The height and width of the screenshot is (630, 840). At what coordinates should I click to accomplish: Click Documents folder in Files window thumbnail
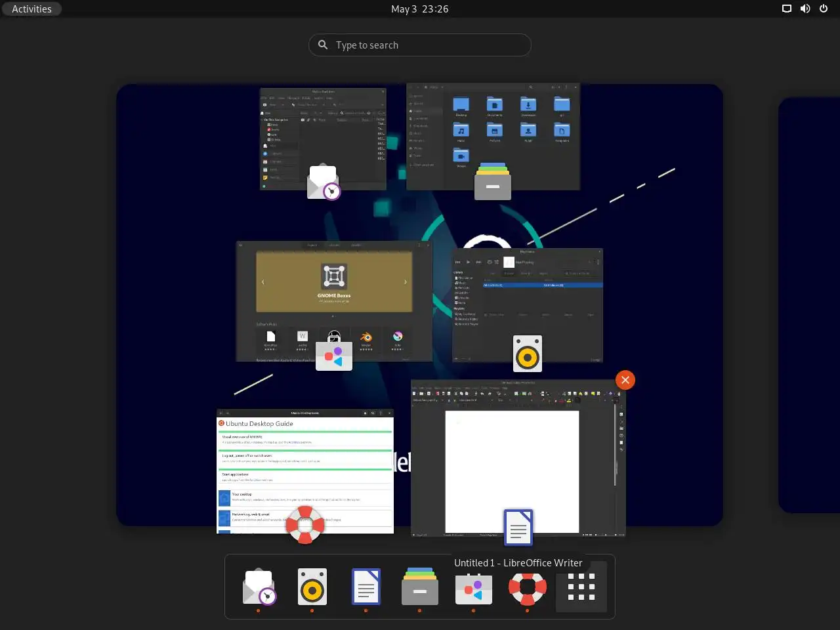[495, 106]
